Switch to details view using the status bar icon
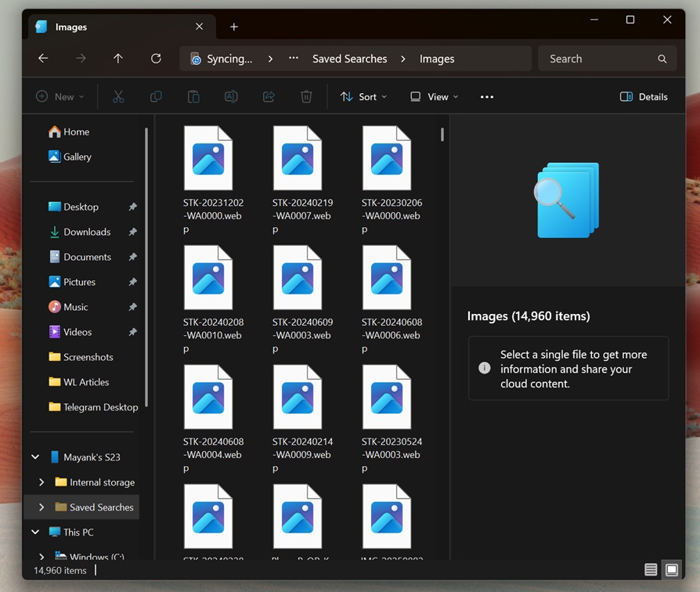 pos(651,570)
